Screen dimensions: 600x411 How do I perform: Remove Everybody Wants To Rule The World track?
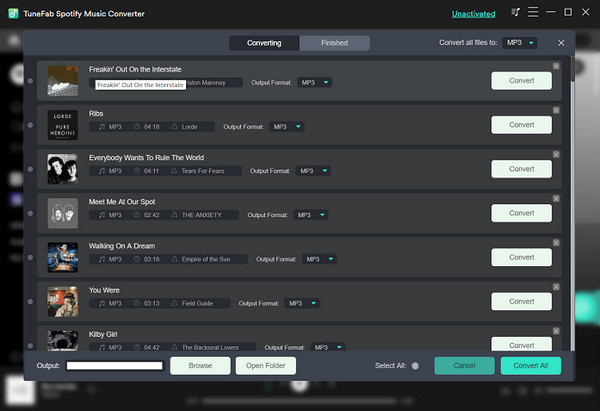(556, 154)
